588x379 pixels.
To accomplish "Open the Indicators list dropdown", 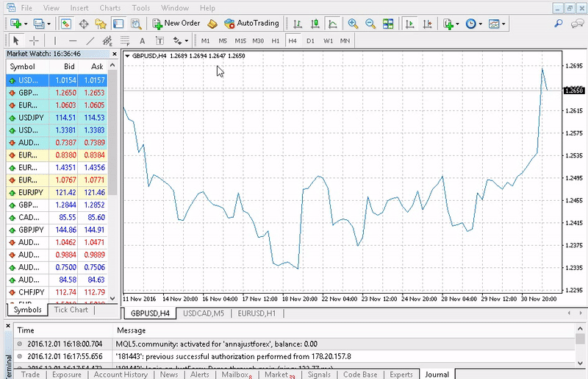I will (x=451, y=24).
